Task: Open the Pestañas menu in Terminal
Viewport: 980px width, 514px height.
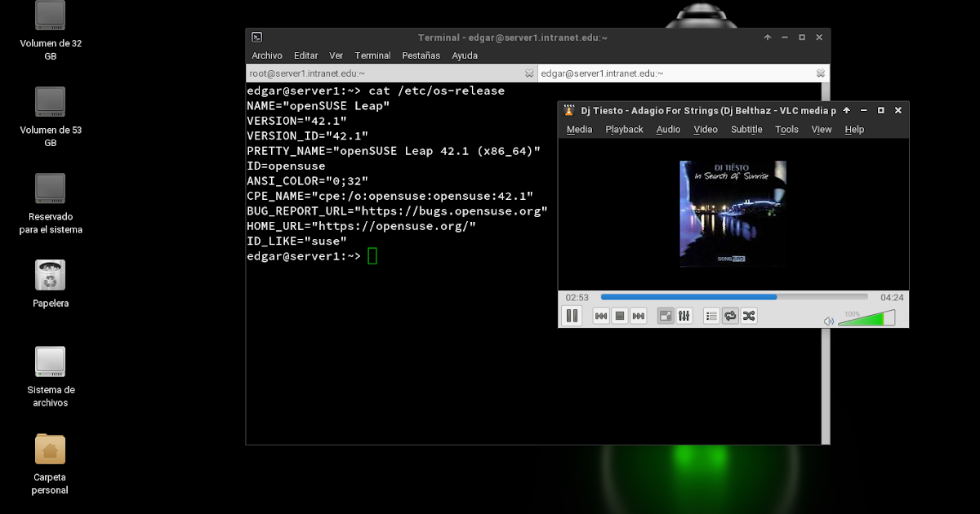Action: click(x=421, y=55)
